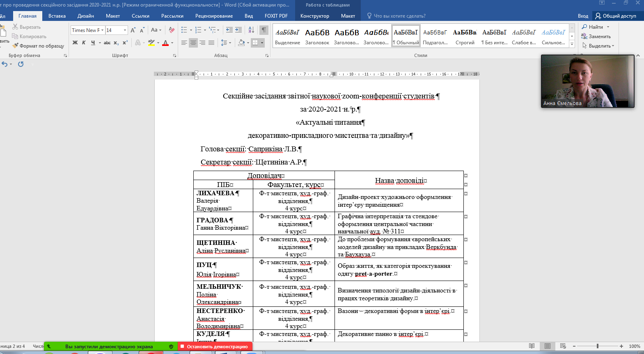644x354 pixels.
Task: Align text to the left
Action: click(x=184, y=43)
